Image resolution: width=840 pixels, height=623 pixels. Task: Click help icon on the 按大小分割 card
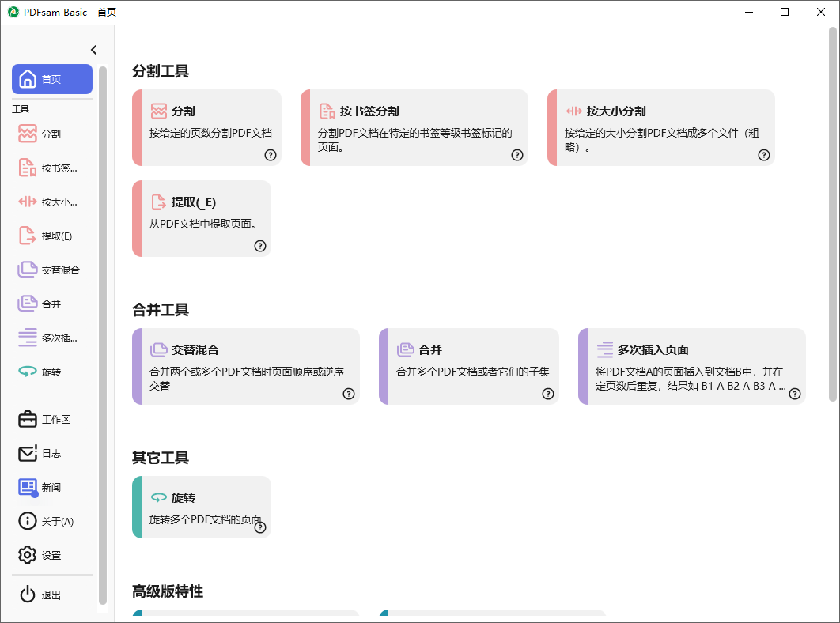coord(763,155)
